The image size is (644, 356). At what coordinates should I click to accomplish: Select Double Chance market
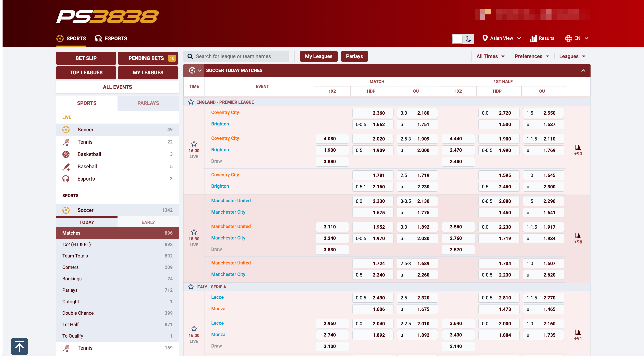pyautogui.click(x=118, y=313)
